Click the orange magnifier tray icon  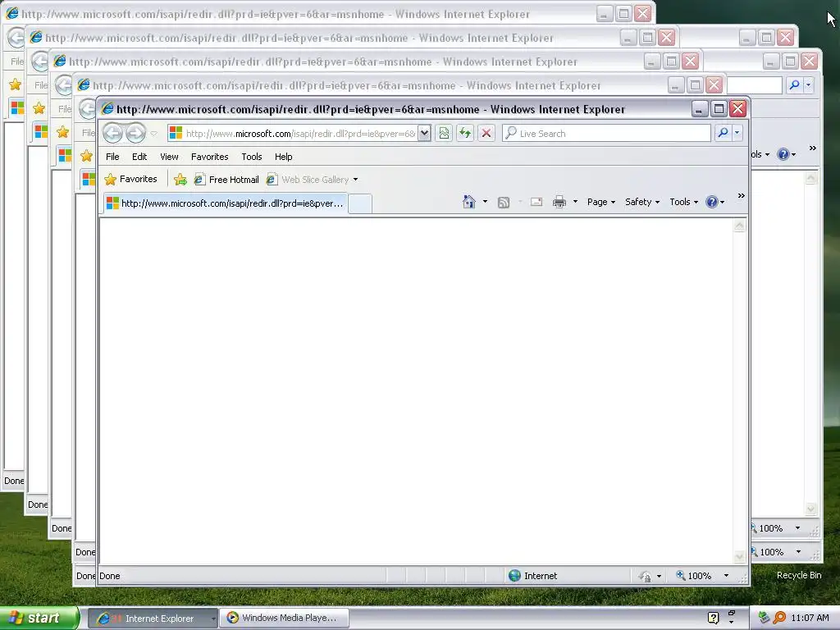point(779,618)
